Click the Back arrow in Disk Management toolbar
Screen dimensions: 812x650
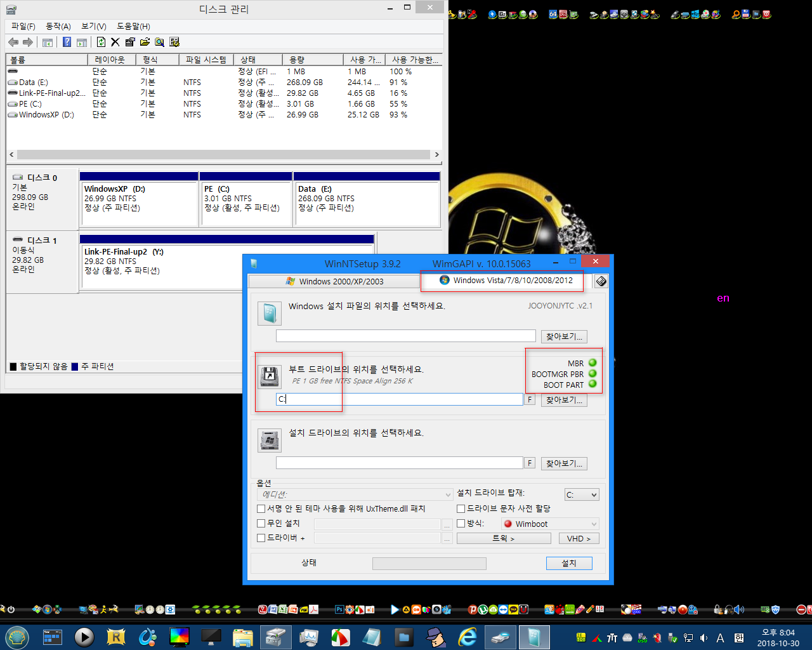coord(13,42)
